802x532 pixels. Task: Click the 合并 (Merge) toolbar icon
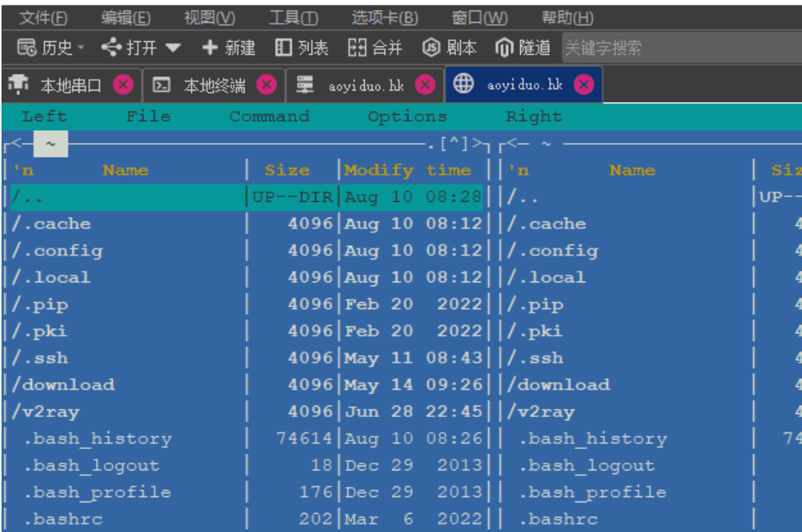[356, 48]
